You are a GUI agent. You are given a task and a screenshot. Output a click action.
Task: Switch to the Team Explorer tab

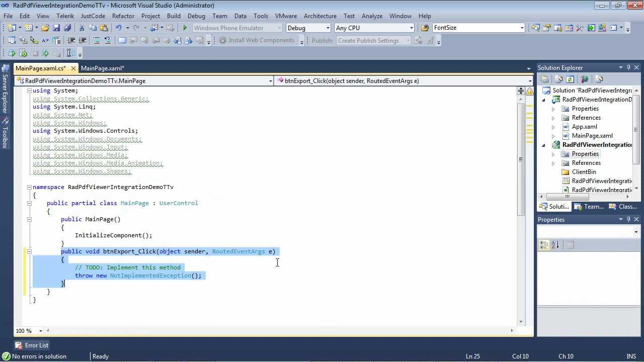point(589,207)
